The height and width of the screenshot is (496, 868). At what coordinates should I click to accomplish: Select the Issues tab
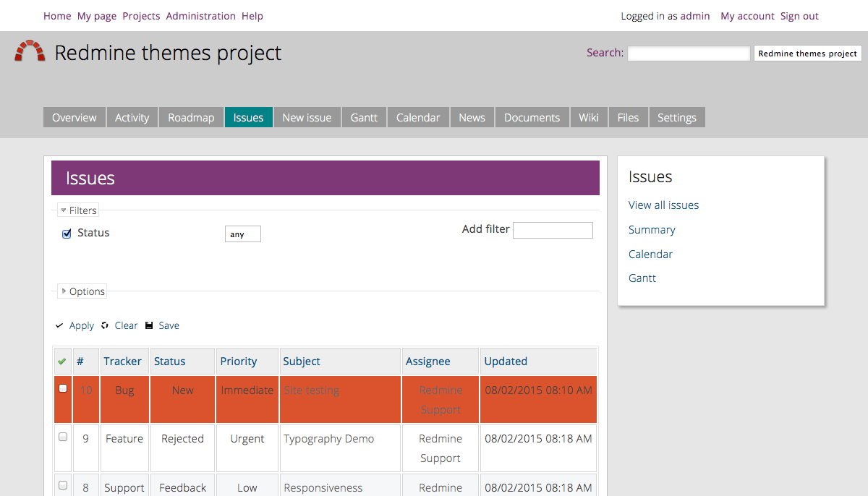(249, 118)
